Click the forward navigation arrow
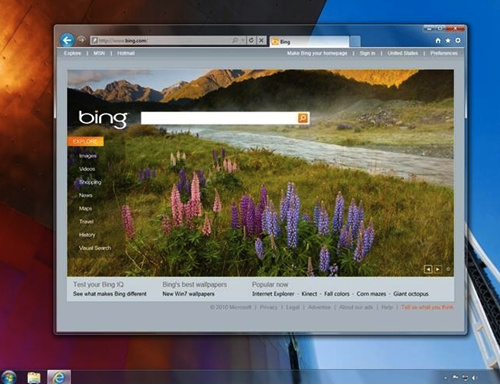 coord(81,40)
